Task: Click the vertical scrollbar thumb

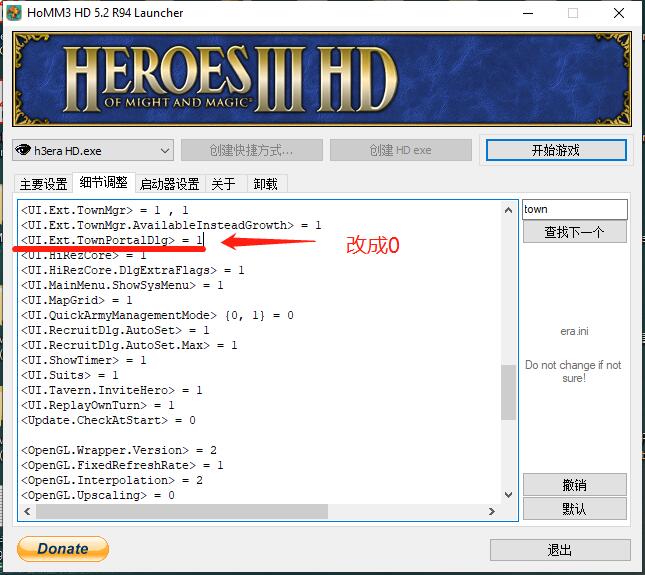Action: [508, 392]
